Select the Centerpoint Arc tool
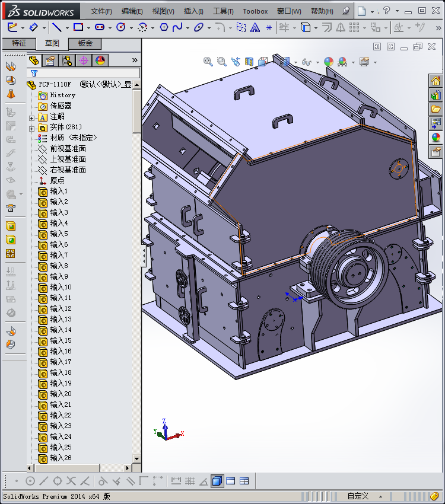 click(x=142, y=28)
